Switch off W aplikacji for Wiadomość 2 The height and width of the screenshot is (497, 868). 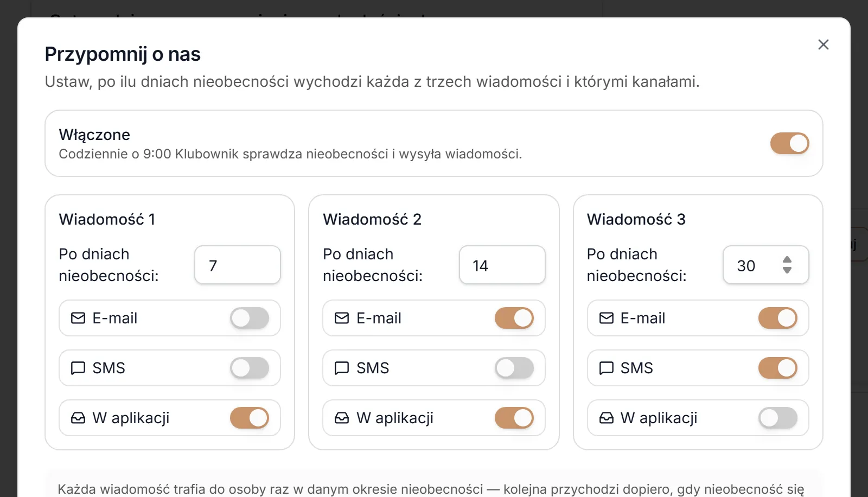[x=514, y=418]
